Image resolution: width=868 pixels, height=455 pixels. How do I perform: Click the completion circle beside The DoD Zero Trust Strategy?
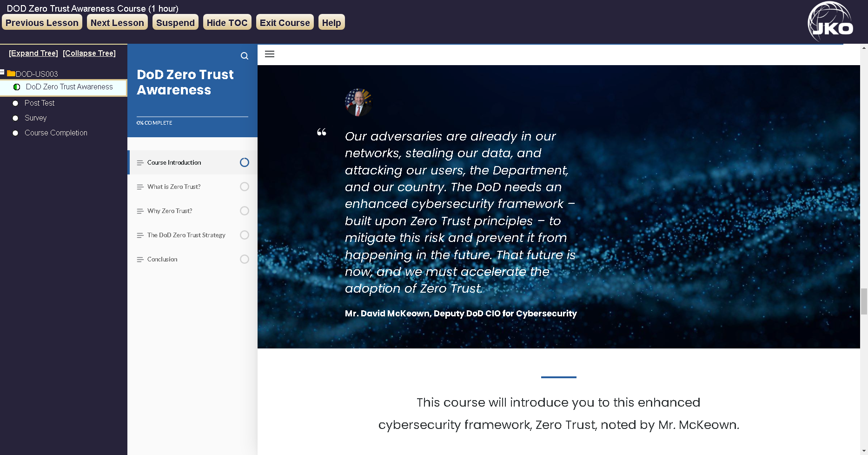point(245,235)
